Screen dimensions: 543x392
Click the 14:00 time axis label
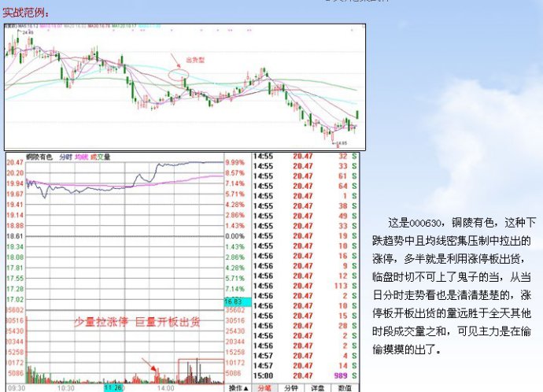(x=165, y=388)
